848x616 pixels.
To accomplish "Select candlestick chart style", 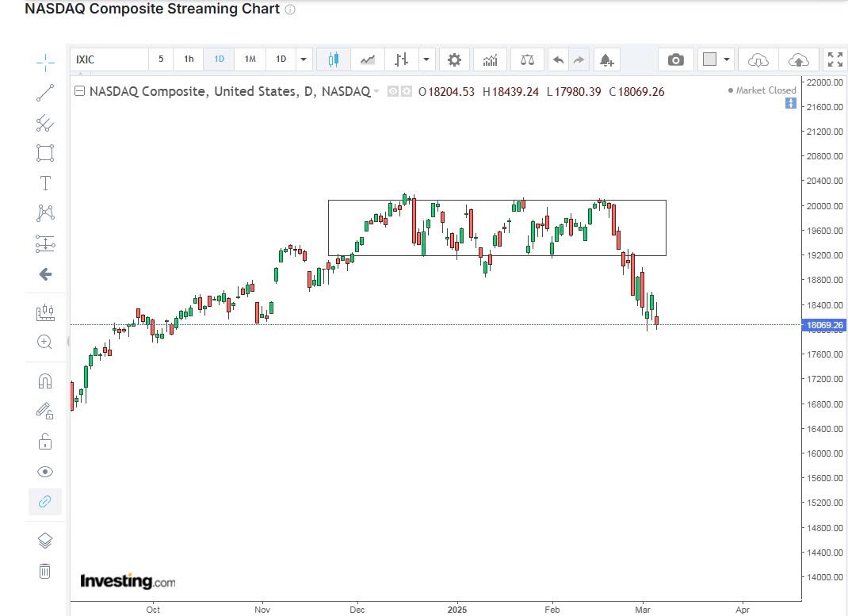I will click(334, 59).
